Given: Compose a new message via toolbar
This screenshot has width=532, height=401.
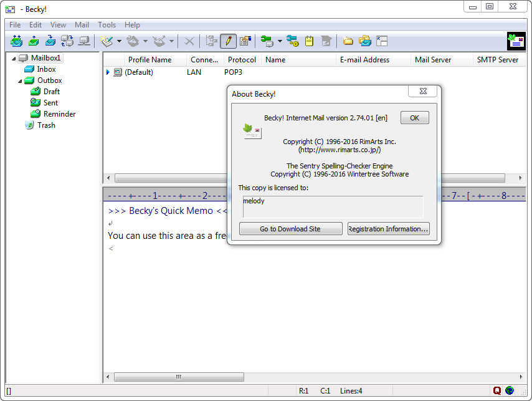Looking at the screenshot, I should click(108, 41).
